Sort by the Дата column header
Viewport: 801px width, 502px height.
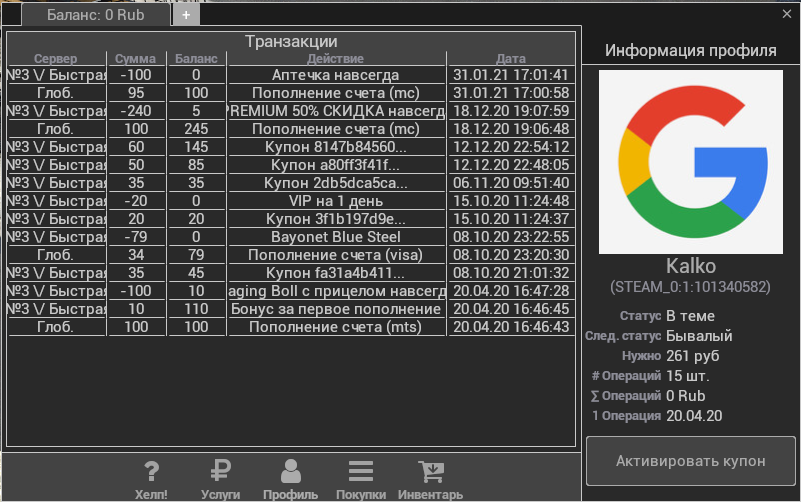point(510,59)
